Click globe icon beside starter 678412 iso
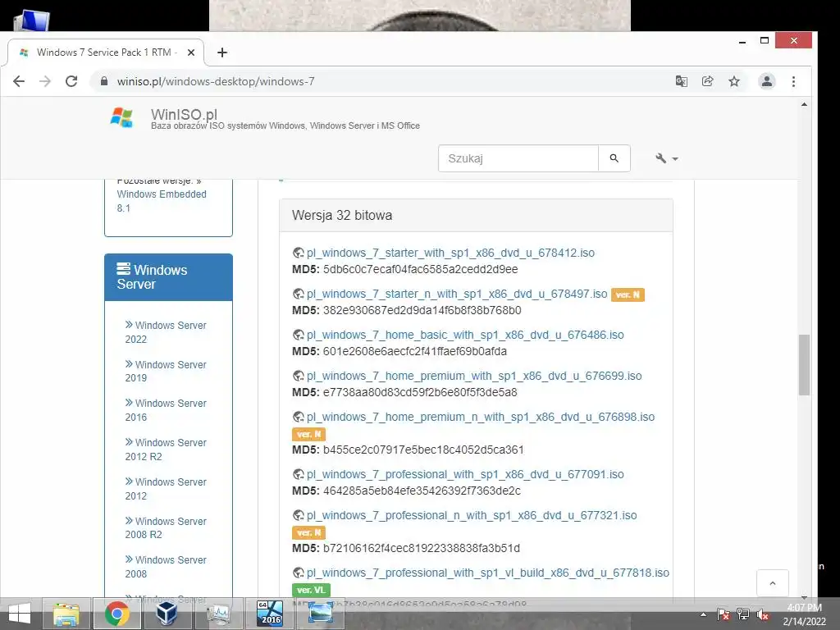The width and height of the screenshot is (840, 630). pos(299,253)
